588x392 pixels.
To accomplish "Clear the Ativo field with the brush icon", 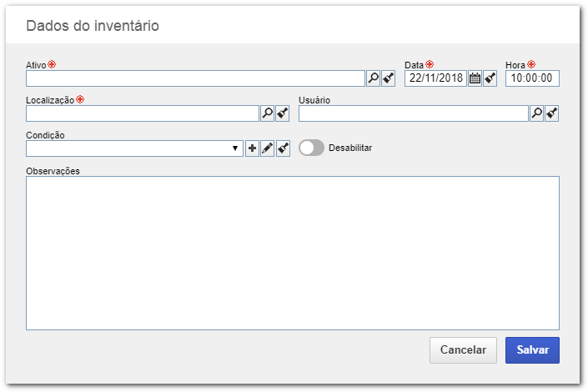I will pyautogui.click(x=389, y=78).
